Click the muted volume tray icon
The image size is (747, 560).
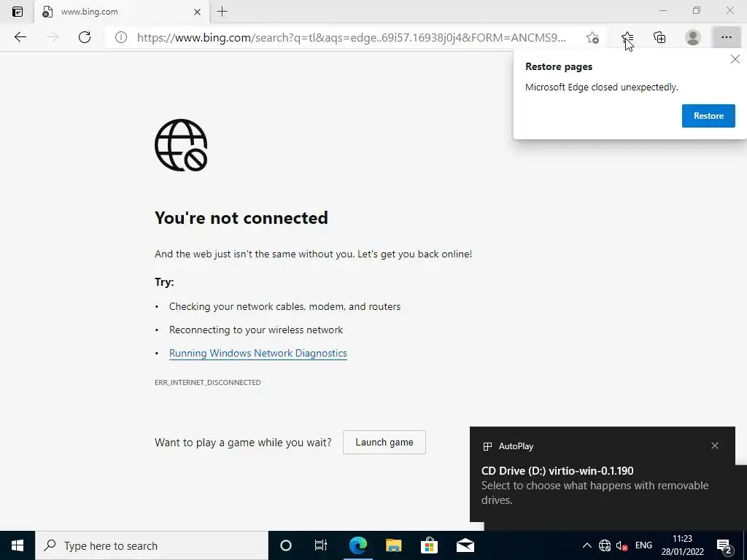(x=622, y=545)
